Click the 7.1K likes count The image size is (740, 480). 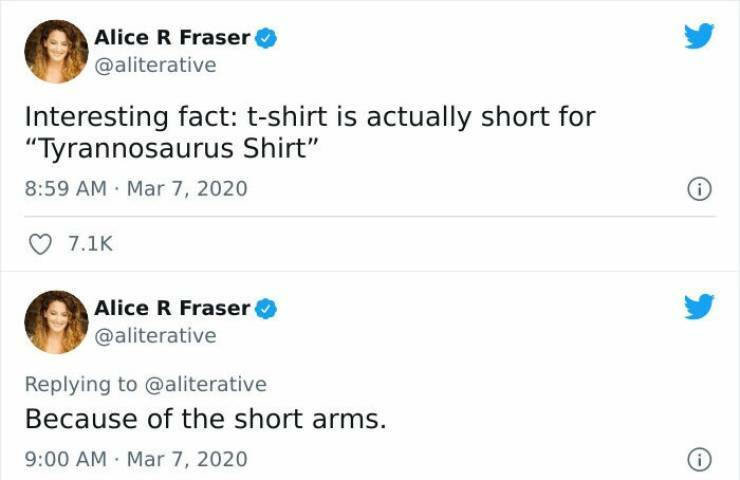tap(89, 244)
